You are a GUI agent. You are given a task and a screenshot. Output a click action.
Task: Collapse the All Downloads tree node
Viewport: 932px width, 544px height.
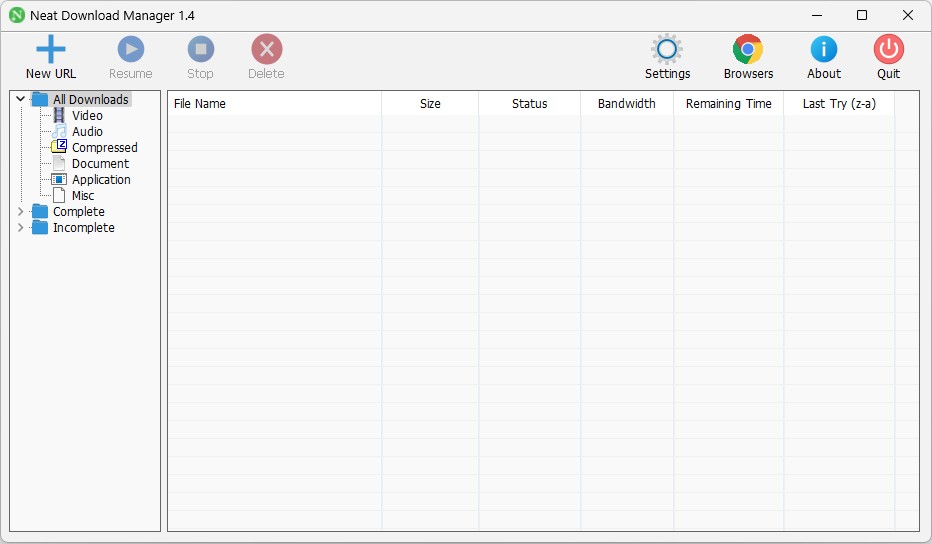(x=20, y=99)
